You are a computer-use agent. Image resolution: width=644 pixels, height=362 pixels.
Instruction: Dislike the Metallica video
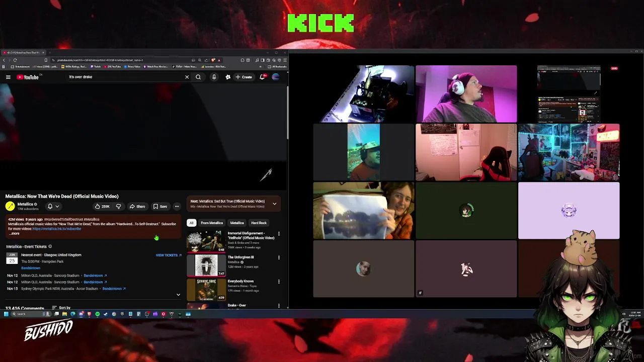[x=119, y=206]
